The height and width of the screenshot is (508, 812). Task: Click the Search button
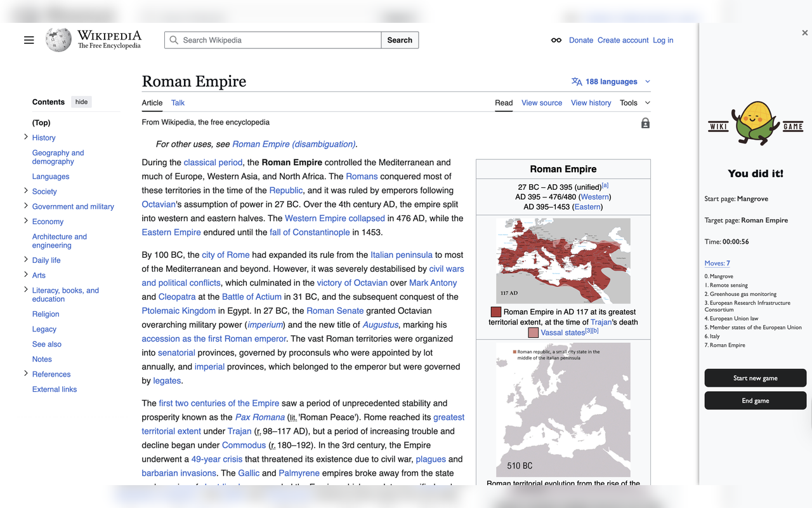pyautogui.click(x=400, y=40)
